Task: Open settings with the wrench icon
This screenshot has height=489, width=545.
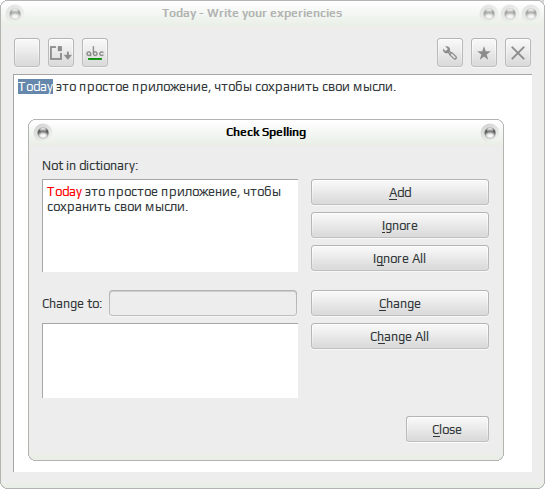Action: pos(450,52)
